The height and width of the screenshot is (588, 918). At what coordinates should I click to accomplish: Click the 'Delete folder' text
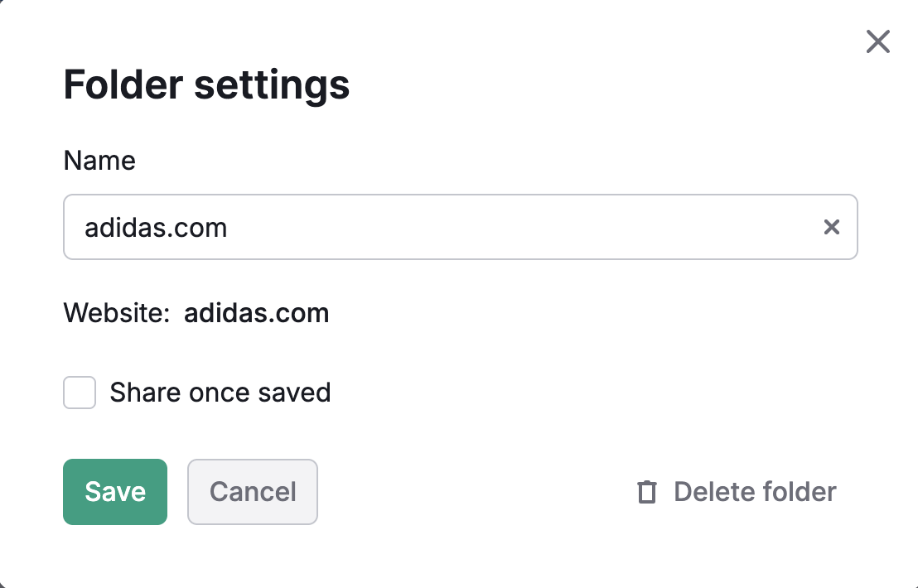pos(755,492)
